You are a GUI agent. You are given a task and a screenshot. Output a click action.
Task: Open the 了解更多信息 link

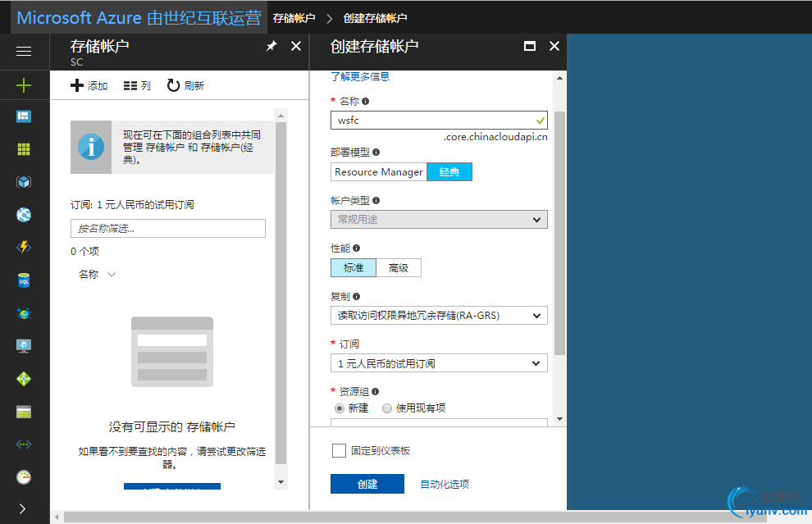pos(360,76)
